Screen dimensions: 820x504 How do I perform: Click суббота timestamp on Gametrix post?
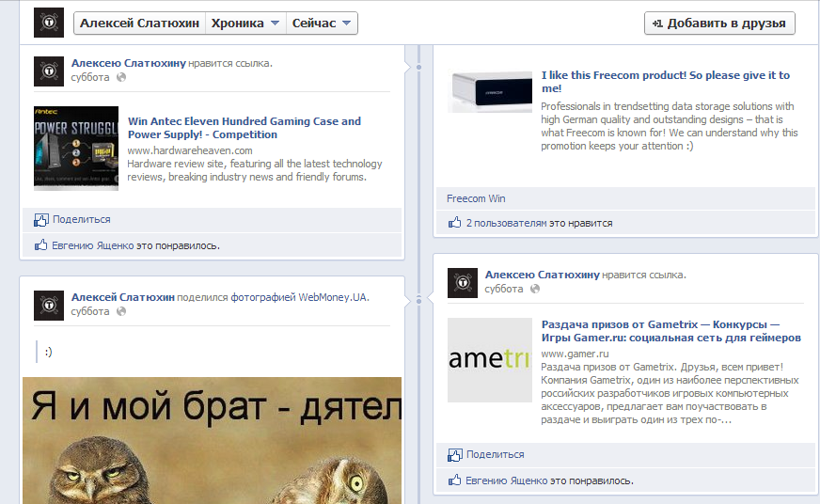click(504, 289)
